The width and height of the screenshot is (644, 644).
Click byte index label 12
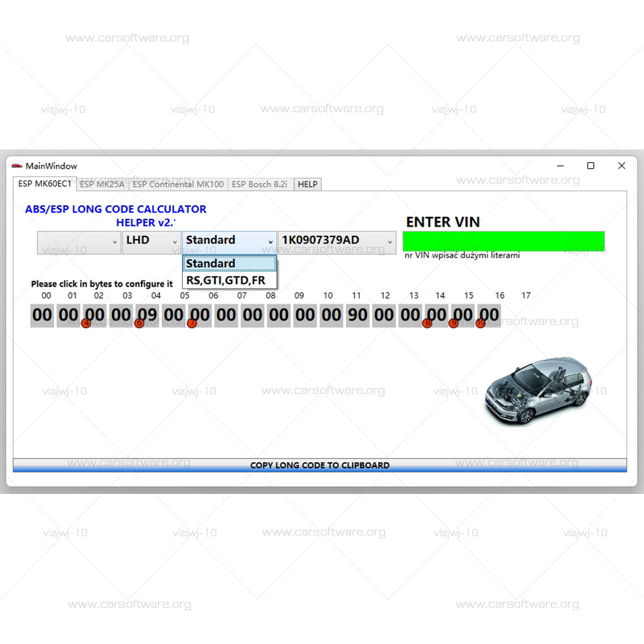tap(385, 296)
